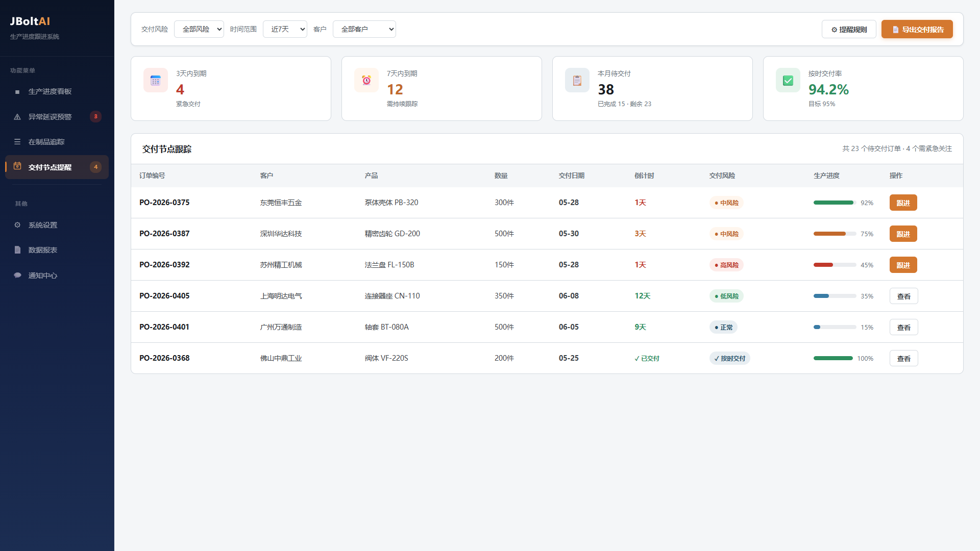The image size is (980, 551).
Task: Click product 精密齿轮 GD-200
Action: tap(392, 234)
